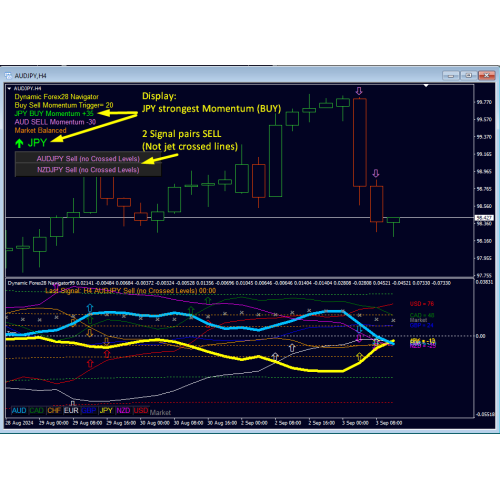
Task: Toggle the EUR currency line button
Action: pos(71,410)
